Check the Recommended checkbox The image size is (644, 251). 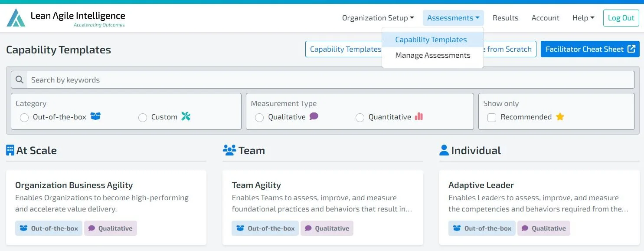492,118
